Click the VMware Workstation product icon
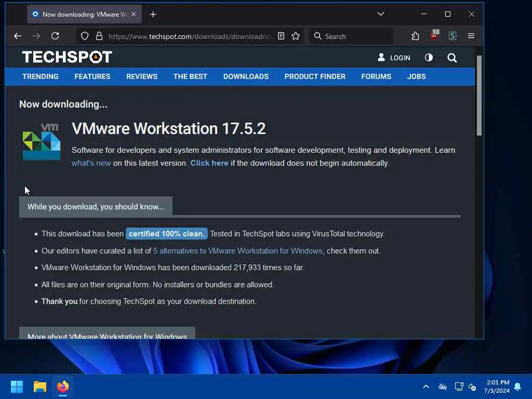The width and height of the screenshot is (532, 399). click(42, 141)
